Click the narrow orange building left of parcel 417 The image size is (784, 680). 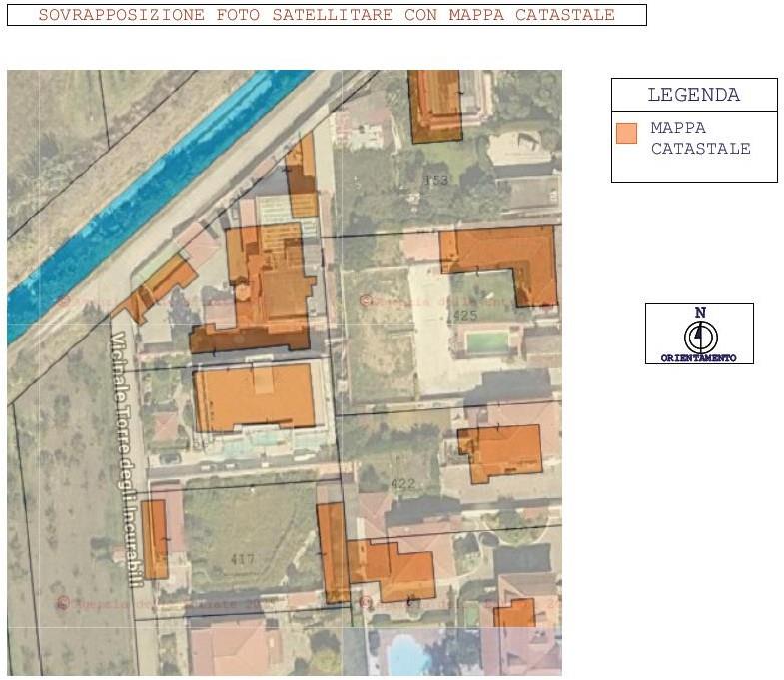point(154,539)
